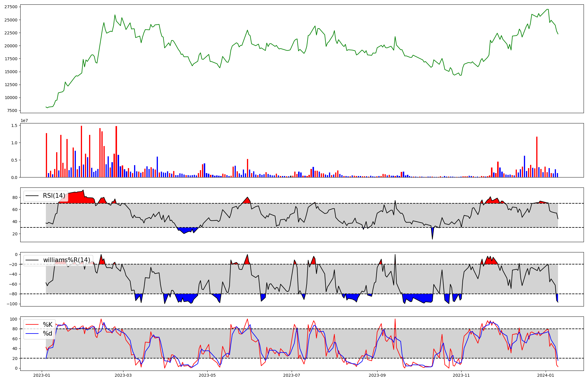Click the red %K legend line sample
588x382 pixels.
click(32, 325)
